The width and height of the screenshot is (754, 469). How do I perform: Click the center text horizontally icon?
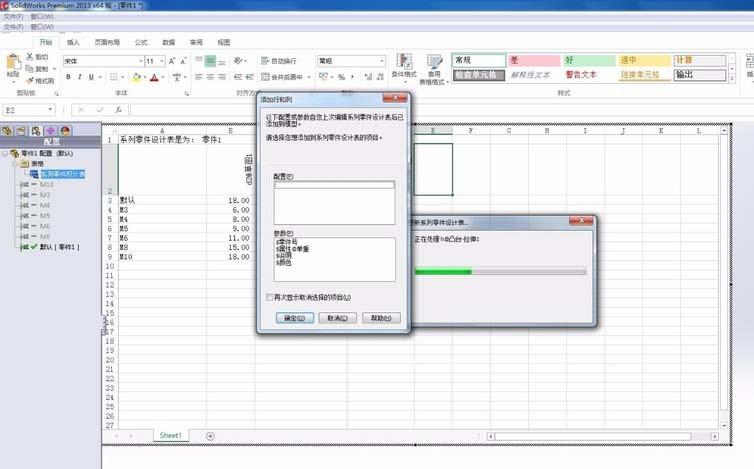(210, 76)
